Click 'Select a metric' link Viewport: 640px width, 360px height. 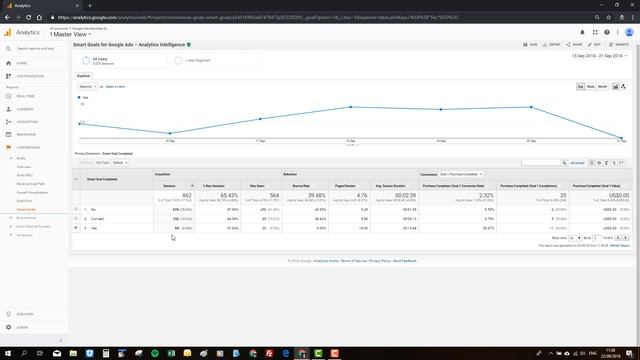click(116, 87)
